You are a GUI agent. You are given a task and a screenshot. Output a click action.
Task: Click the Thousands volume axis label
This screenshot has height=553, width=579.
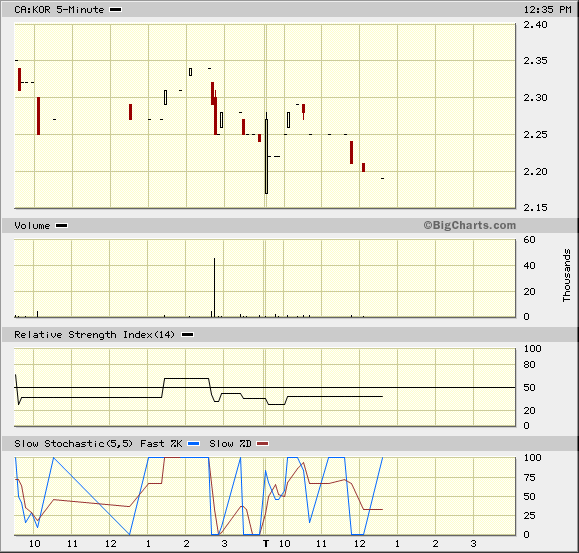[566, 275]
